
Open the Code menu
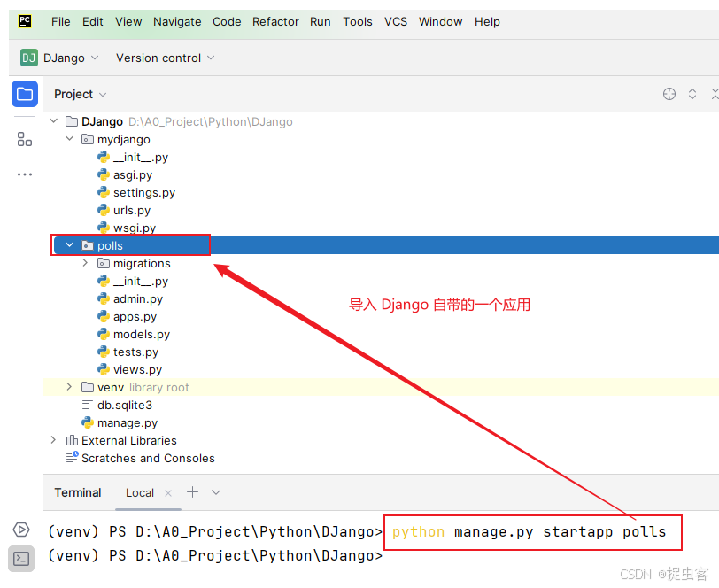pos(227,21)
